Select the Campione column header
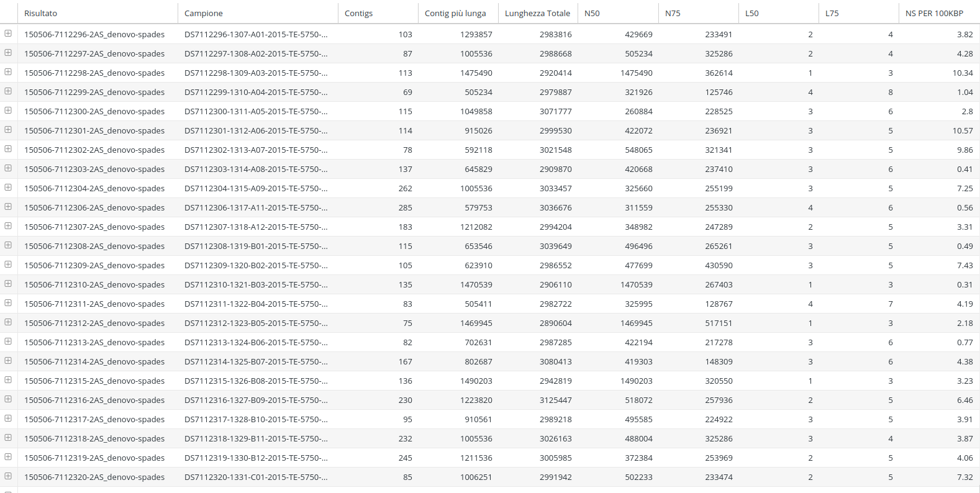 [x=203, y=13]
